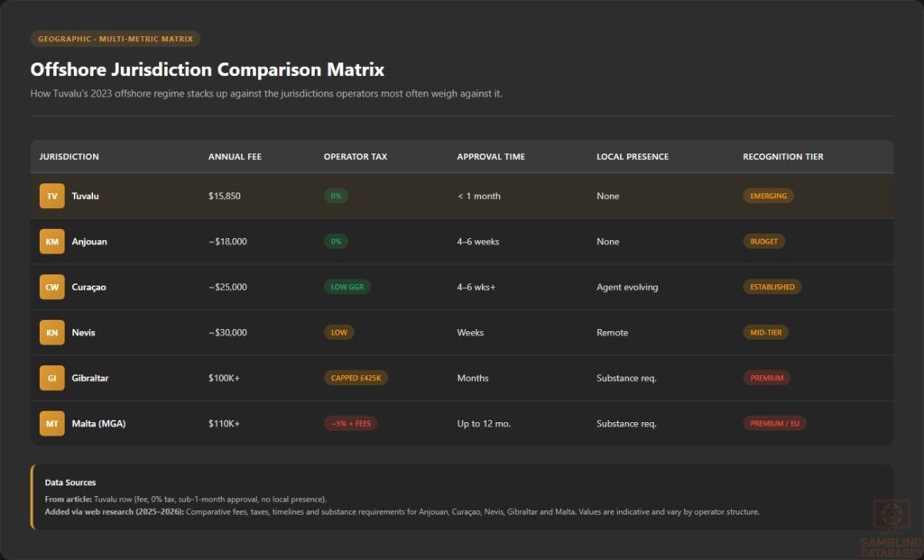This screenshot has height=560, width=924.
Task: Click the 'Agent evolving' local presence cell
Action: click(x=627, y=287)
